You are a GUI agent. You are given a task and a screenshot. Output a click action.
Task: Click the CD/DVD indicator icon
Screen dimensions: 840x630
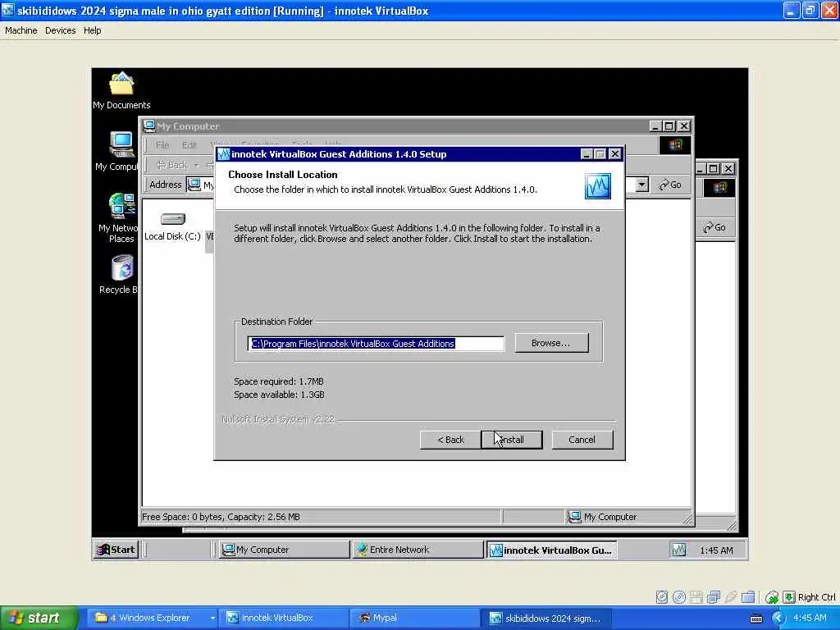(679, 597)
